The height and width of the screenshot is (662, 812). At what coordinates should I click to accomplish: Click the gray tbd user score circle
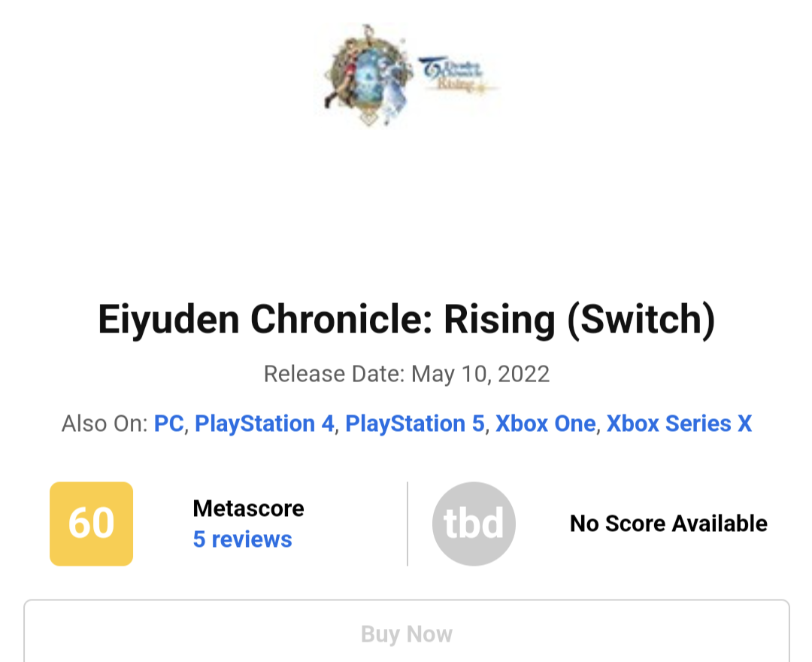[x=474, y=524]
